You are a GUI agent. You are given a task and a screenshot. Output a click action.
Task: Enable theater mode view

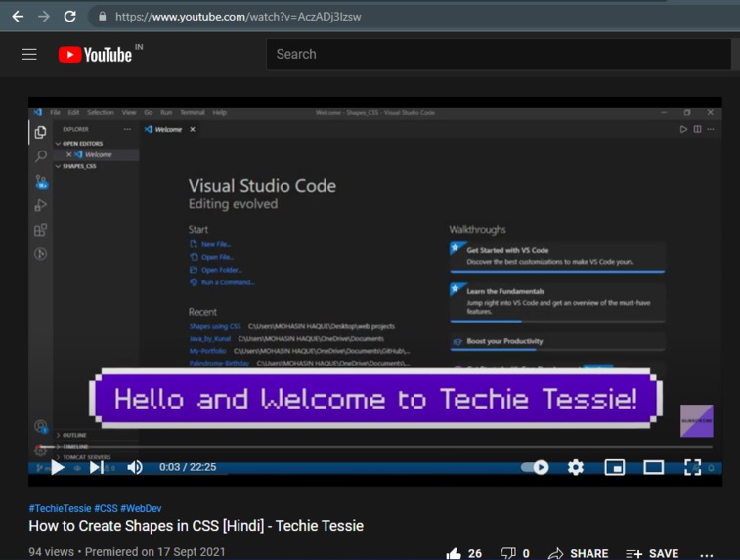654,467
